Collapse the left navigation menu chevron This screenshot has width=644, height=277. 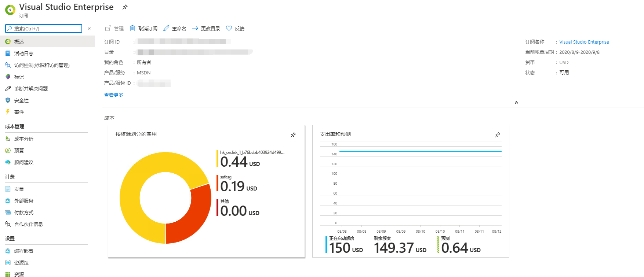pyautogui.click(x=89, y=29)
